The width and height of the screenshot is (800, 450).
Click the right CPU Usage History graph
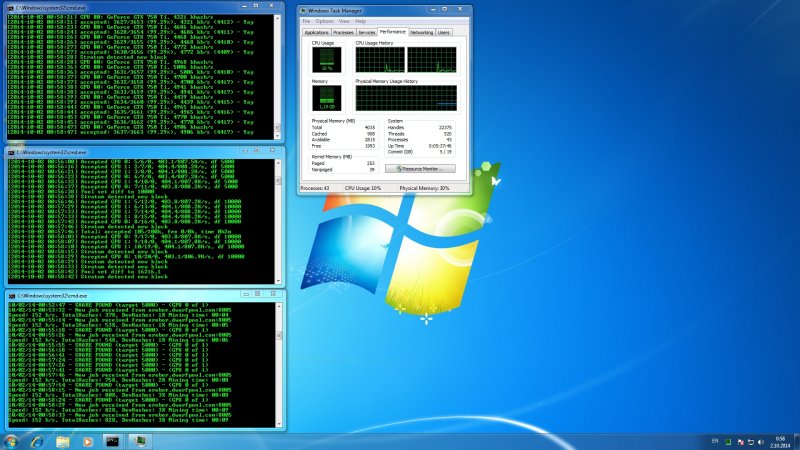[x=432, y=60]
